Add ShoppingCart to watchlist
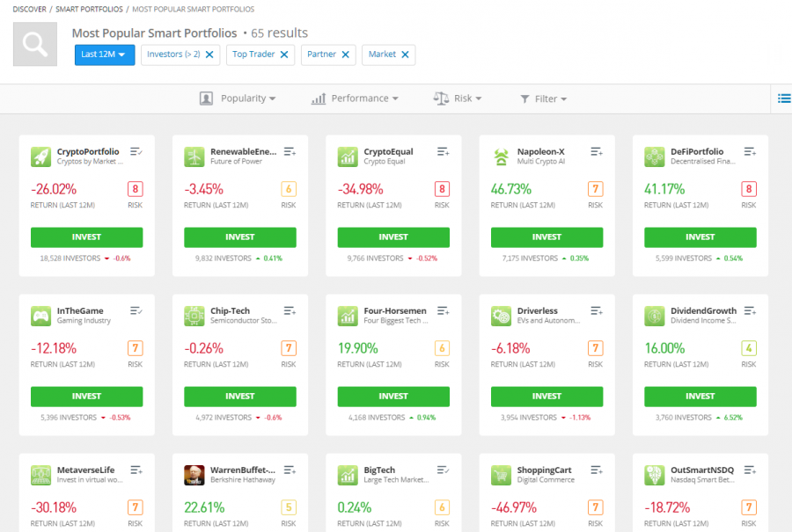The width and height of the screenshot is (792, 532). tap(597, 470)
